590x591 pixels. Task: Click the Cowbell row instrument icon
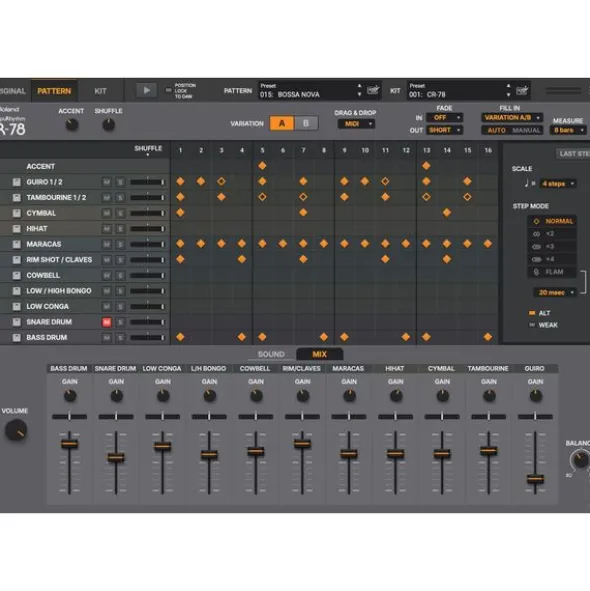pyautogui.click(x=16, y=276)
